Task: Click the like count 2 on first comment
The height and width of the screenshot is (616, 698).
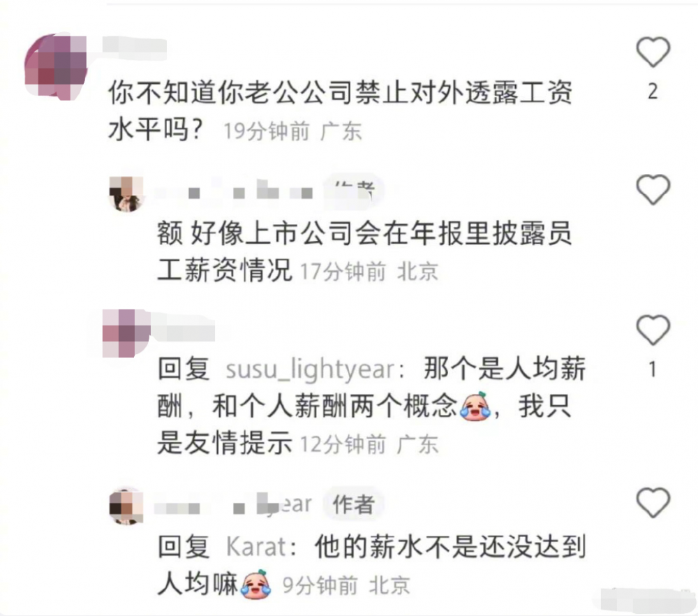Action: click(x=653, y=91)
